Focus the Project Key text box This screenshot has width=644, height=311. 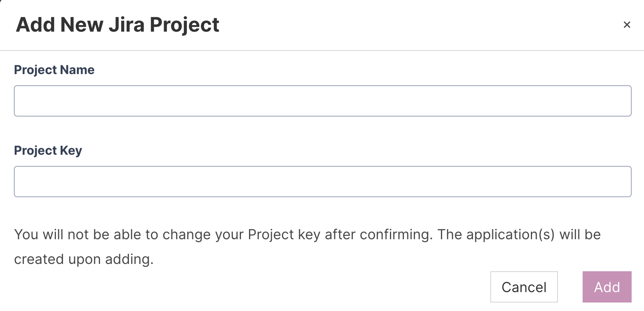(322, 181)
